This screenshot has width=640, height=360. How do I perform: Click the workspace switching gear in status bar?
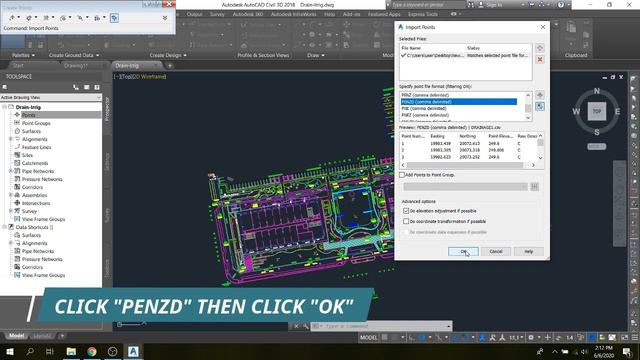pos(531,338)
